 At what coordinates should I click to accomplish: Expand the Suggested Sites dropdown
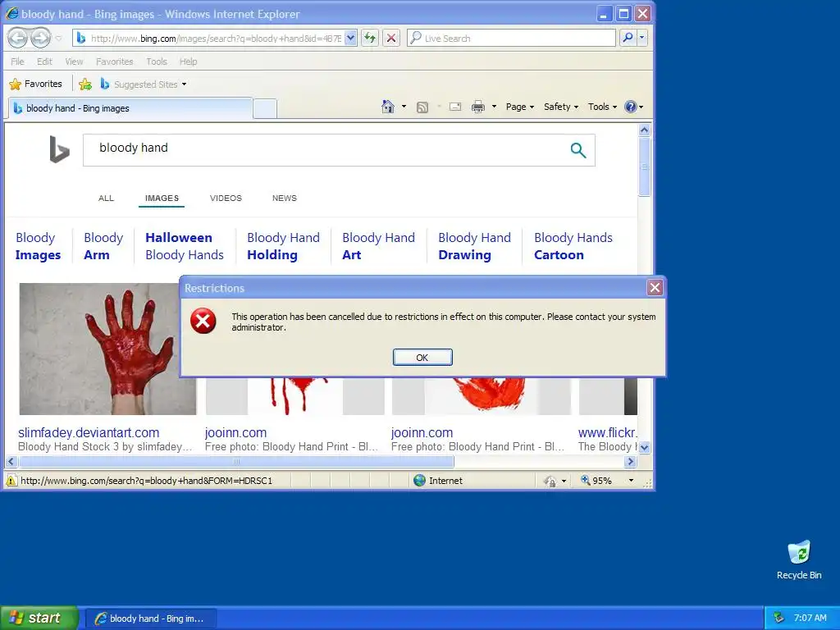click(185, 84)
